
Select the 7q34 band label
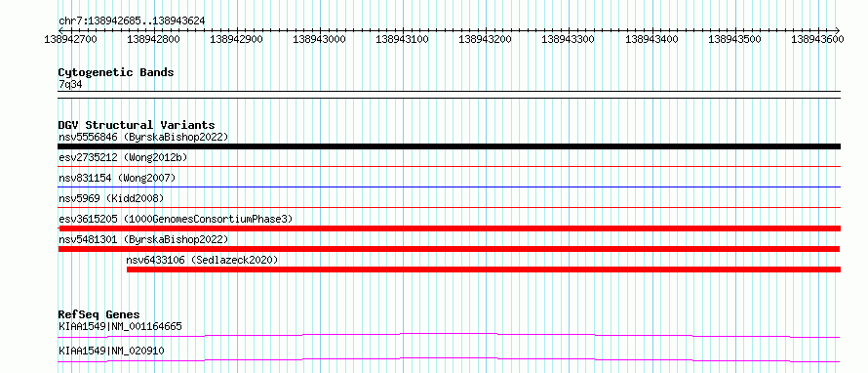point(70,84)
